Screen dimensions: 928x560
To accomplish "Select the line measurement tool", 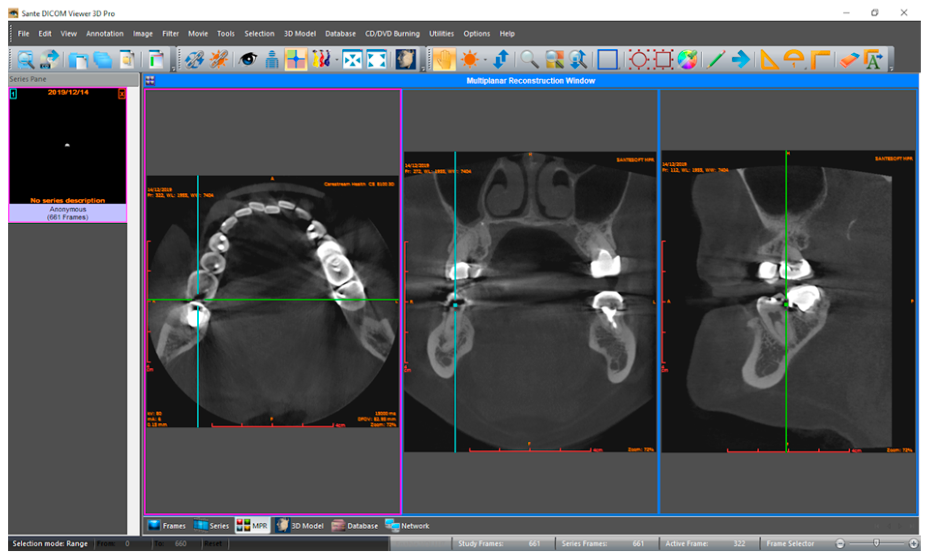I will [716, 59].
